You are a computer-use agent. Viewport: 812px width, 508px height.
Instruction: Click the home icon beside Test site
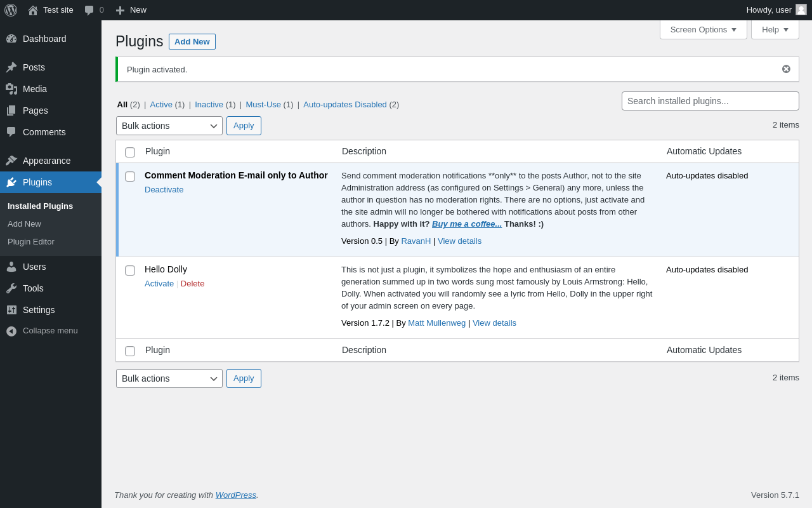(33, 10)
